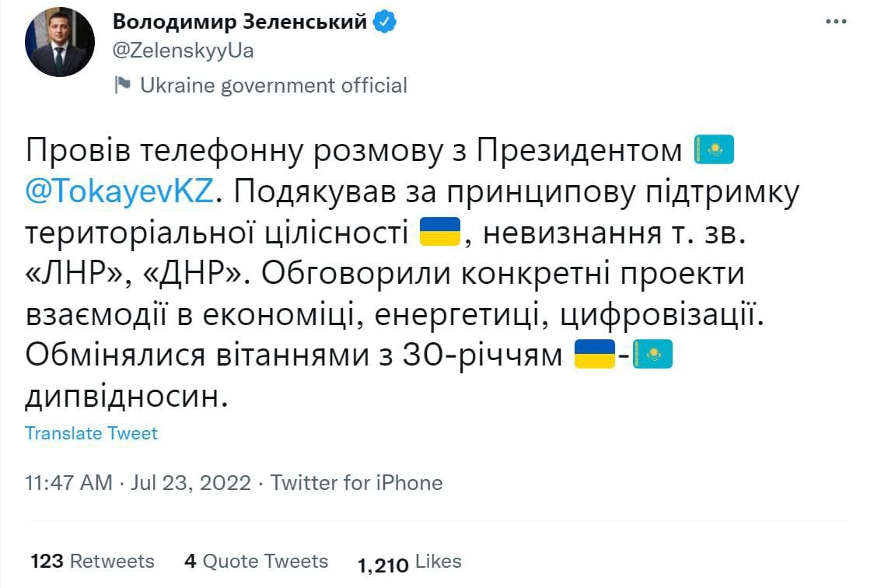Open the @TokayevKZ mention link
Viewport: 874px width, 588px height.
click(x=119, y=191)
